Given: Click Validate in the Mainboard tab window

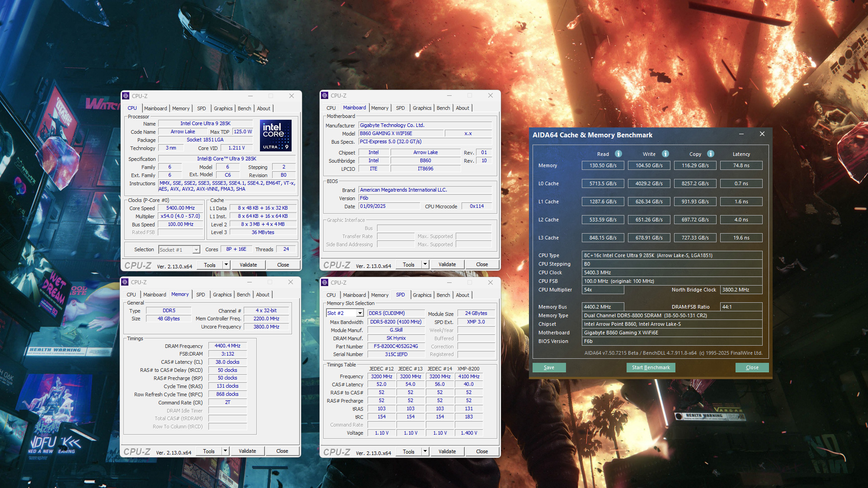Looking at the screenshot, I should [x=447, y=264].
